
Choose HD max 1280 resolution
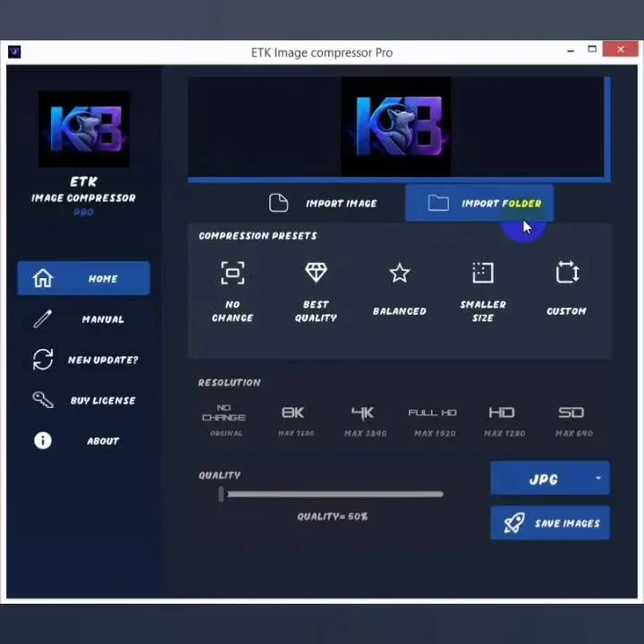coord(504,419)
